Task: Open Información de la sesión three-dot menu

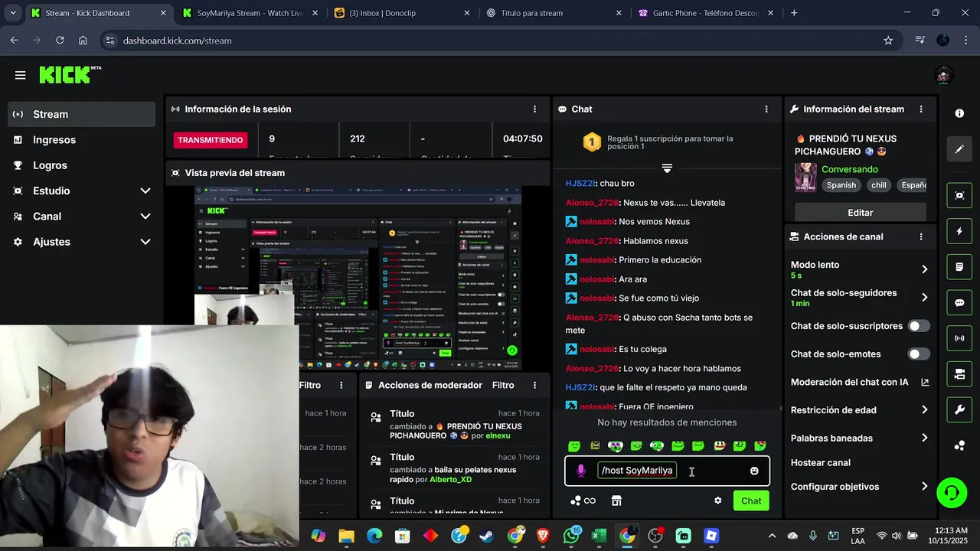Action: 534,109
